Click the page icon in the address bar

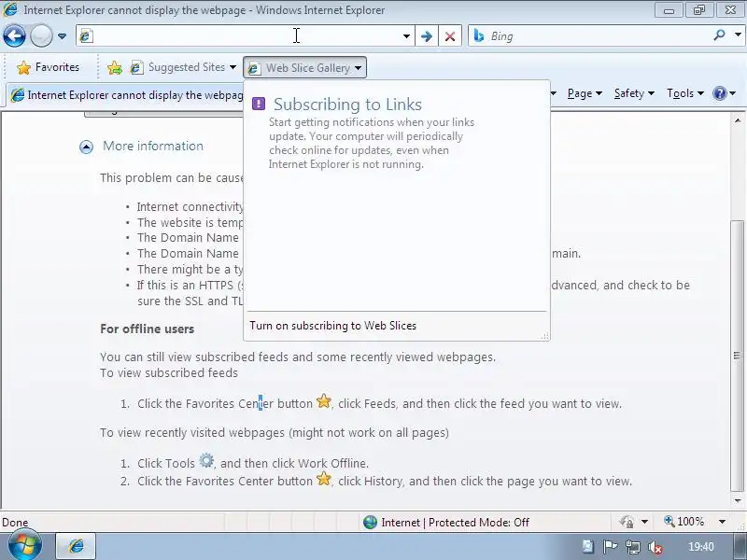tap(86, 36)
